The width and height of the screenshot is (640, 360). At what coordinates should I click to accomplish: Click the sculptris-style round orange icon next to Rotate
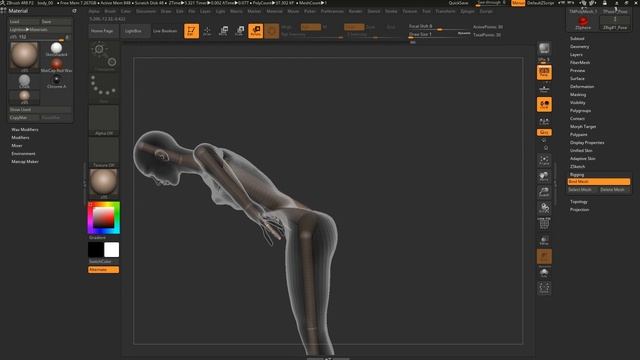tap(271, 31)
